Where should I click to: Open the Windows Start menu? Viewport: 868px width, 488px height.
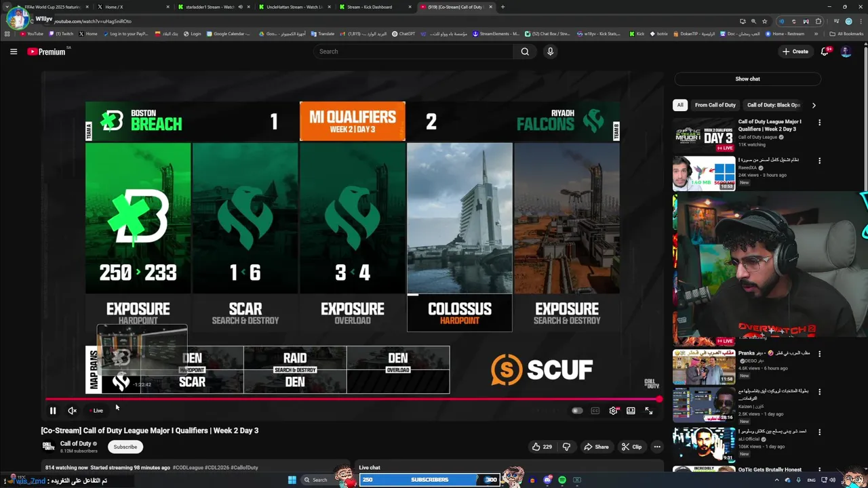click(292, 480)
